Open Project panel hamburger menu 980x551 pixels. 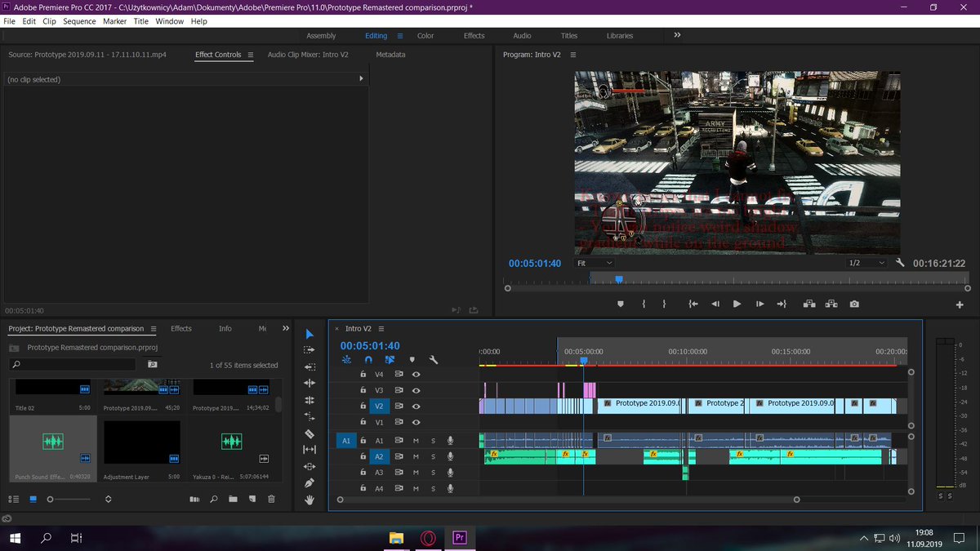[153, 329]
